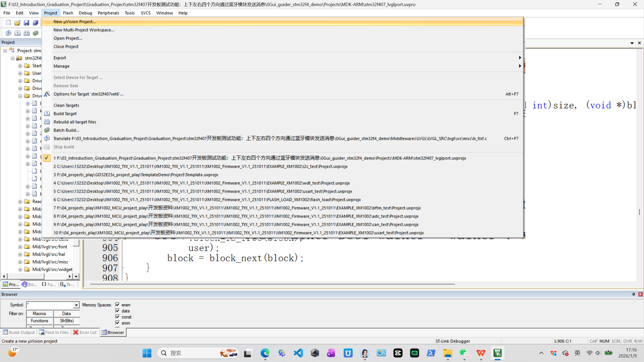Open File Explorer from the taskbar
This screenshot has height=362, width=644.
448,353
